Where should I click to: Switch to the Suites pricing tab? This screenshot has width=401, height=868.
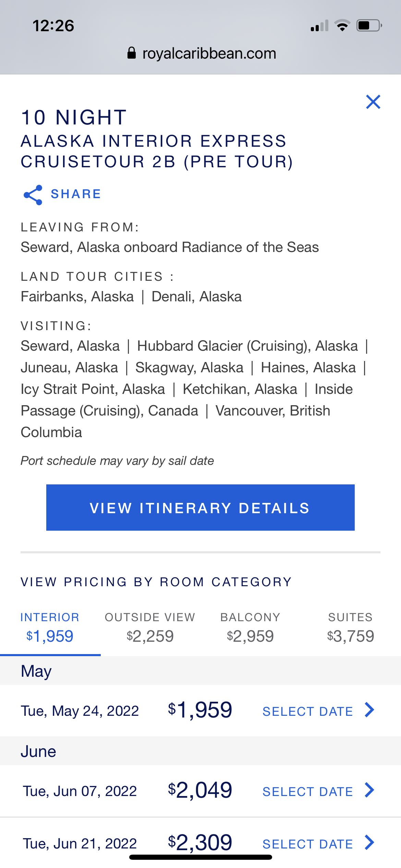coord(350,628)
